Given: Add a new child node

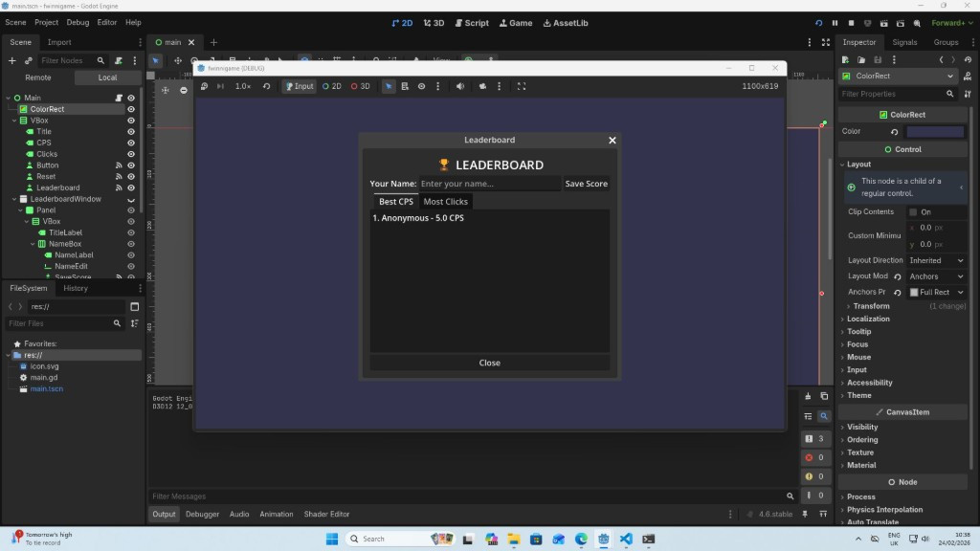Looking at the screenshot, I should point(12,60).
